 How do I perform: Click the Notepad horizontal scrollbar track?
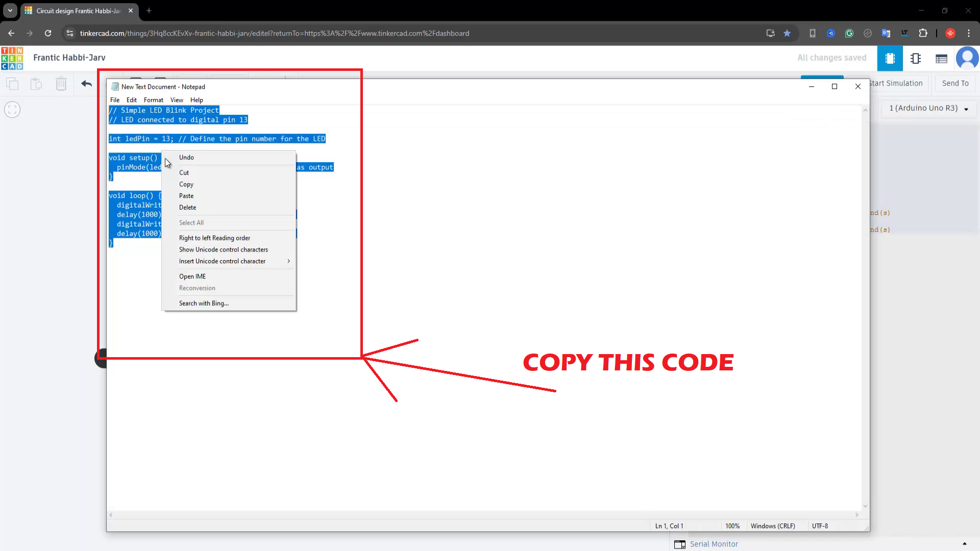coord(484,515)
